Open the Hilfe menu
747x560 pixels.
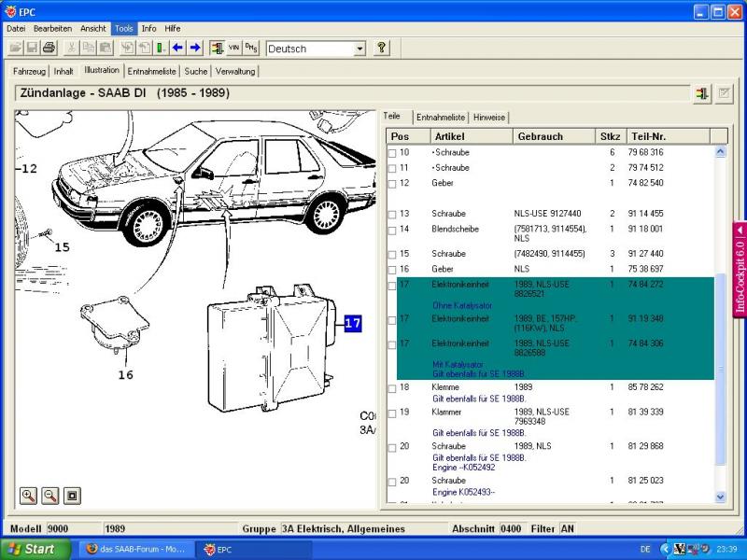click(173, 29)
